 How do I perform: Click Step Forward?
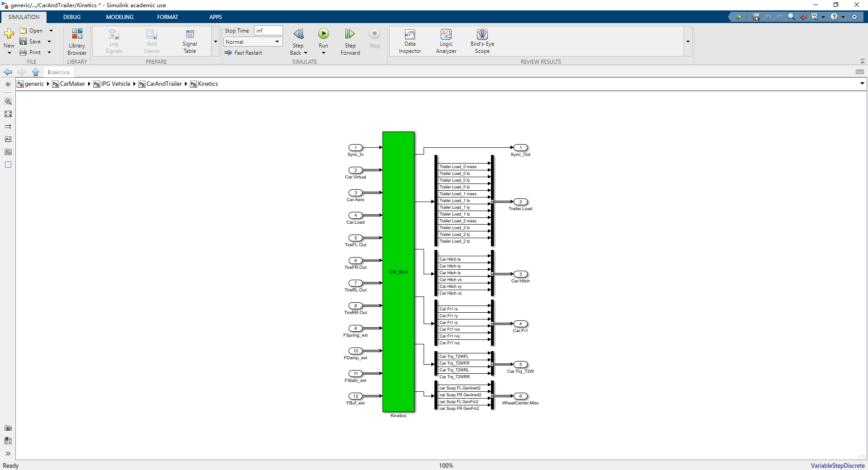click(350, 42)
